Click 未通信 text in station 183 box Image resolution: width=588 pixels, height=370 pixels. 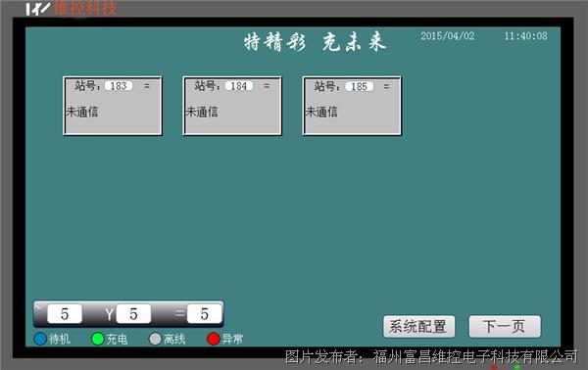82,112
